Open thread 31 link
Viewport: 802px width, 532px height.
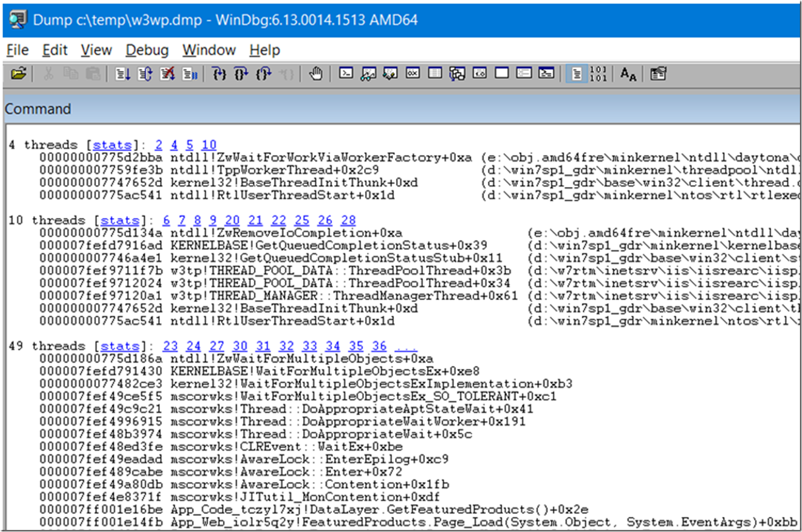coord(263,346)
